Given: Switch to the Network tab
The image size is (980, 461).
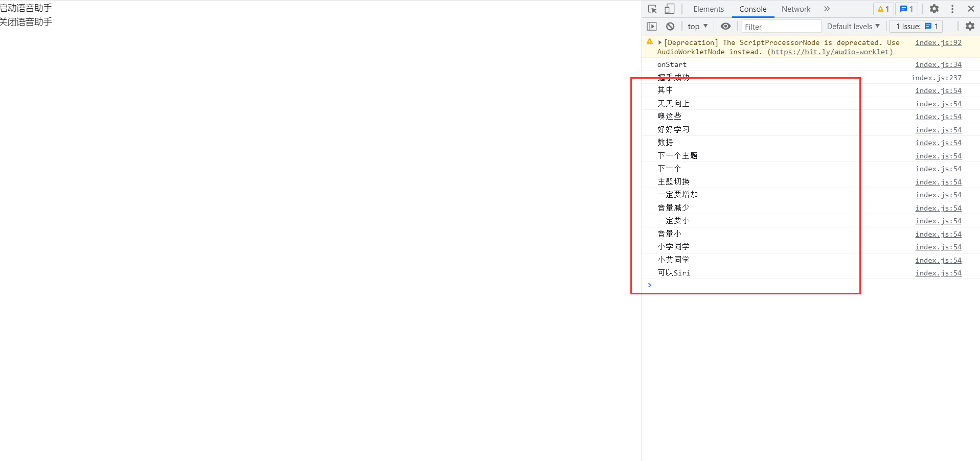Looking at the screenshot, I should [x=795, y=9].
